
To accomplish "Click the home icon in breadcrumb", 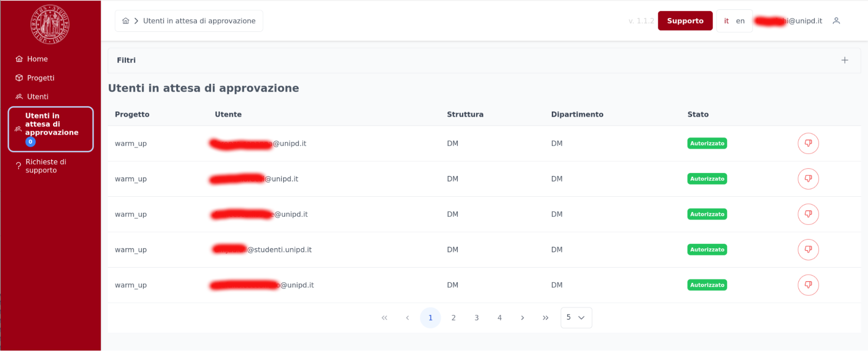I will click(x=125, y=21).
